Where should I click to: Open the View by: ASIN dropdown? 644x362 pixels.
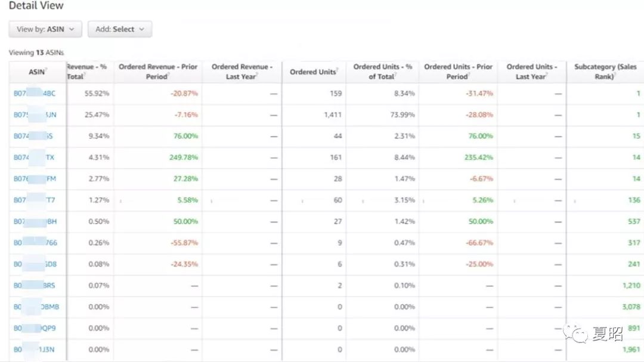pyautogui.click(x=45, y=29)
